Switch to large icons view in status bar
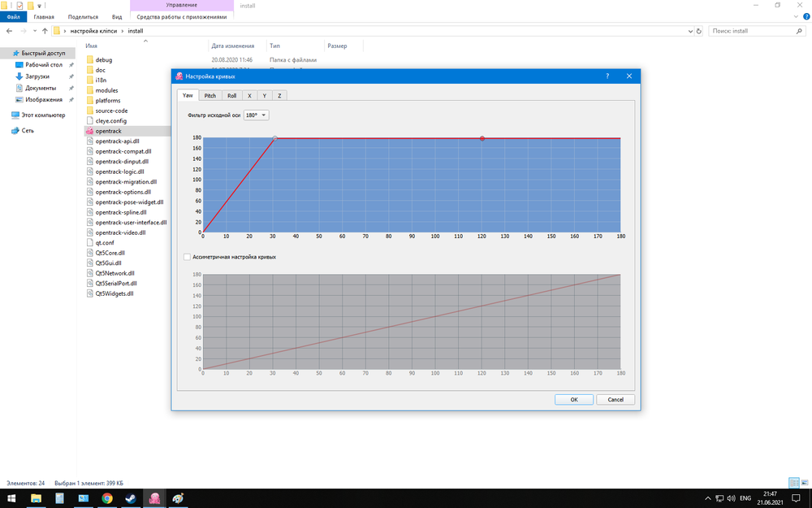This screenshot has width=812, height=508. point(805,483)
